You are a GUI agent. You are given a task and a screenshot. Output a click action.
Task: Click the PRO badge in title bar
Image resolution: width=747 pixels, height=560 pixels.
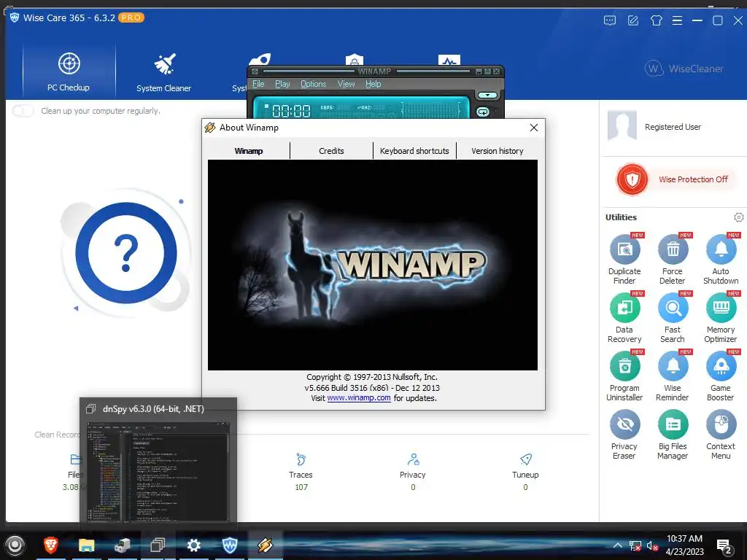coord(131,17)
